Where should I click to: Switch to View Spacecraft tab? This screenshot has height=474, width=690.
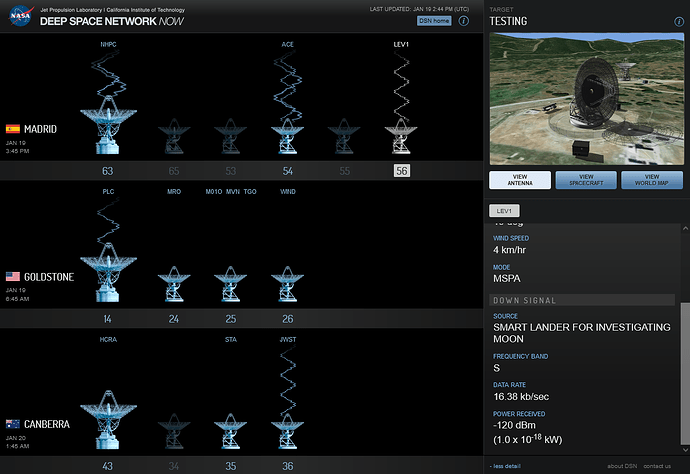(586, 180)
